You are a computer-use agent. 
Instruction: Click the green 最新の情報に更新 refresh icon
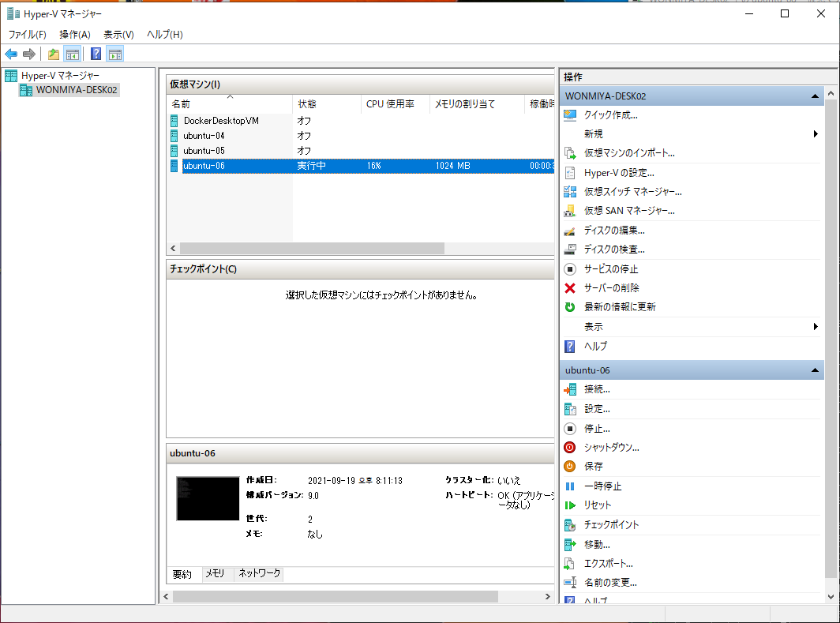coord(570,307)
